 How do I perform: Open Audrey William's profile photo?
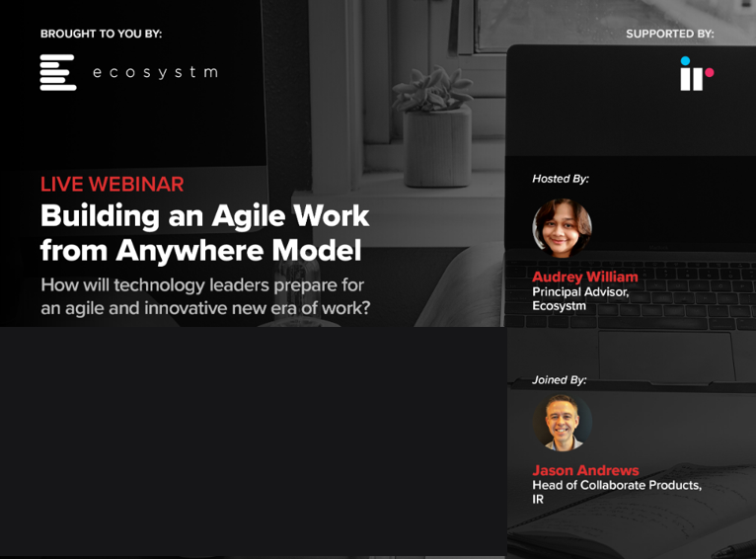click(562, 228)
